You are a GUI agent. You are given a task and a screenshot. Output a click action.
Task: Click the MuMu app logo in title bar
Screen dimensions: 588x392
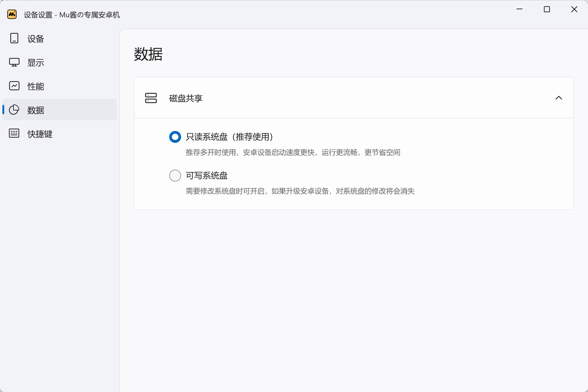[x=12, y=14]
